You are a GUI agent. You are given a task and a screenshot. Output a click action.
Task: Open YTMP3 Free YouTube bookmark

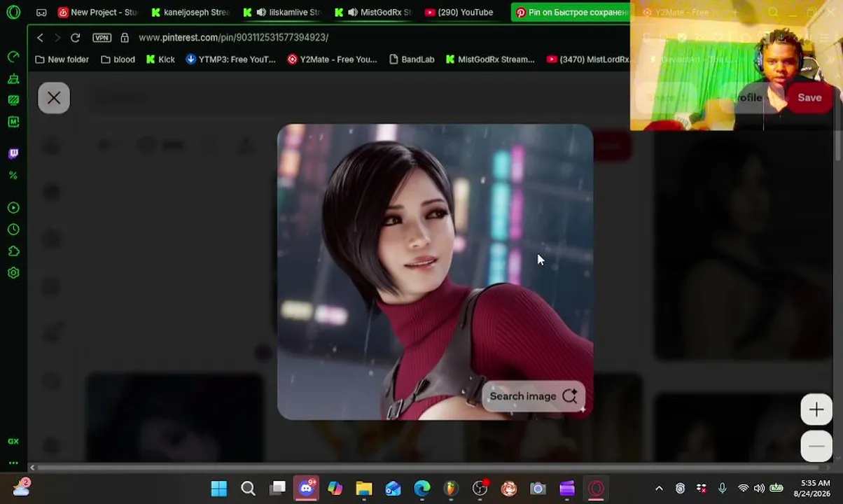pyautogui.click(x=230, y=59)
